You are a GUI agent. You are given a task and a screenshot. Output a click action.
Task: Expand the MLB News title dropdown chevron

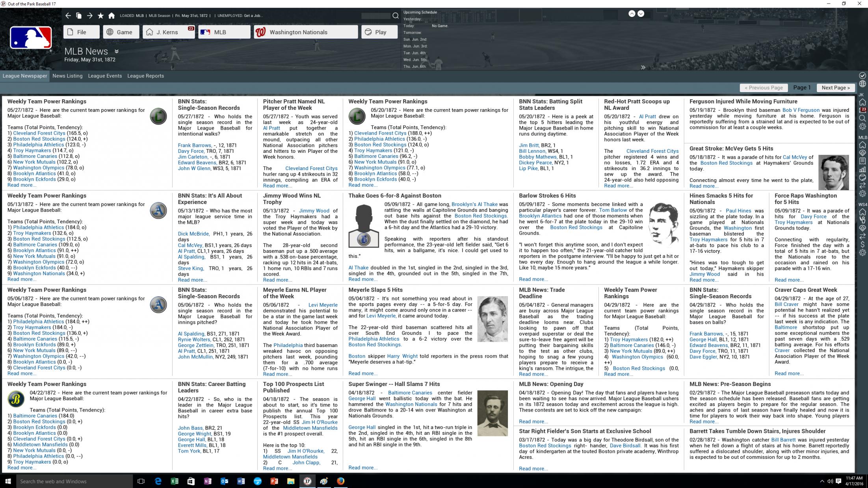pyautogui.click(x=117, y=52)
